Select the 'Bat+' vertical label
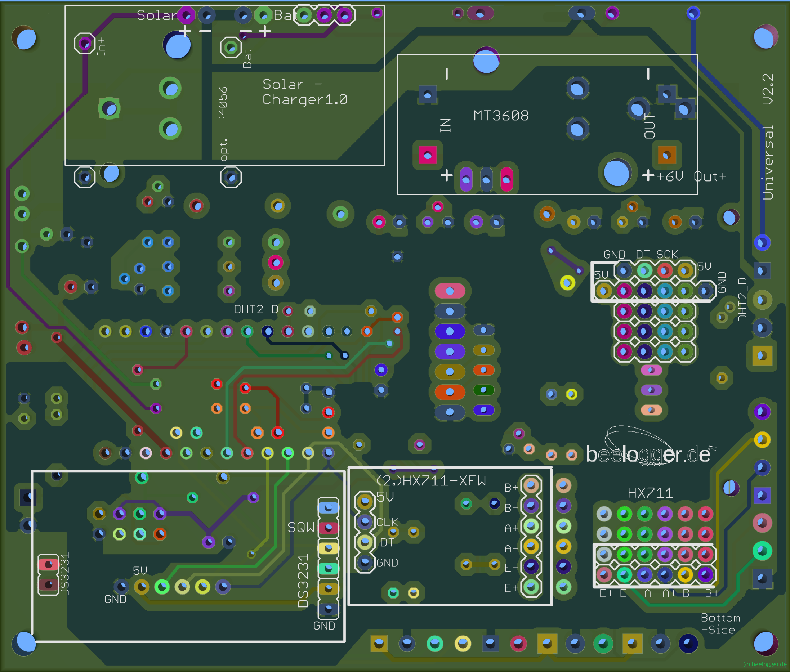This screenshot has width=790, height=672. click(x=247, y=55)
